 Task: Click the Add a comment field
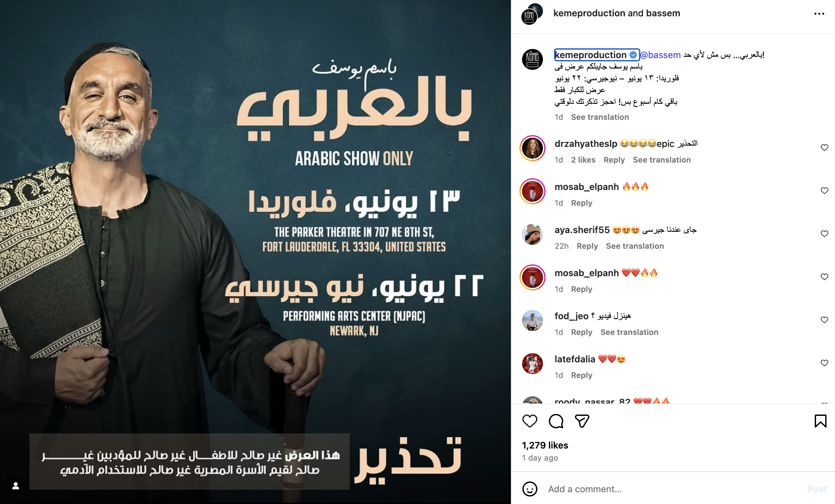(674, 489)
